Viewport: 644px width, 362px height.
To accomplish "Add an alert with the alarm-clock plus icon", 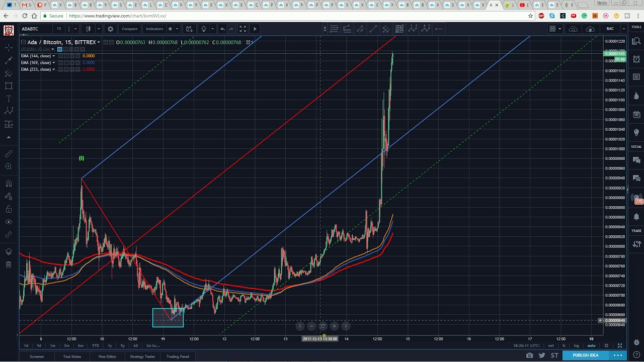I will 189,29.
